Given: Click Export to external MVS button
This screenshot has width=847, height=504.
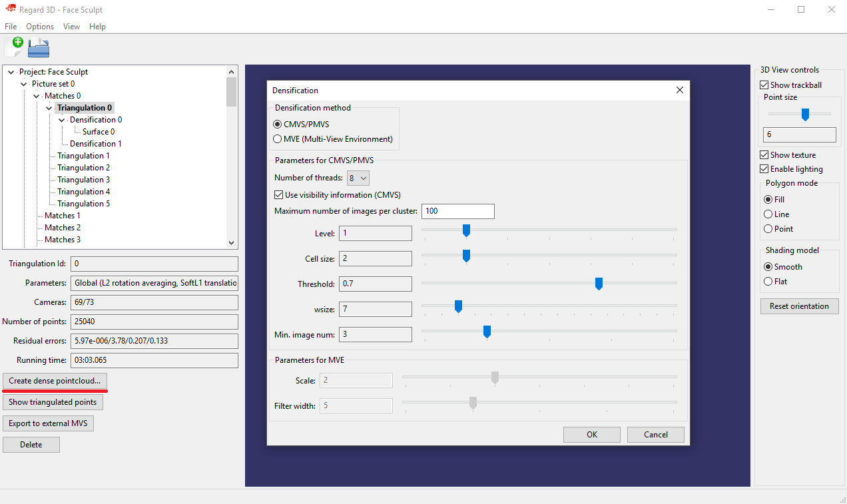Looking at the screenshot, I should (48, 423).
